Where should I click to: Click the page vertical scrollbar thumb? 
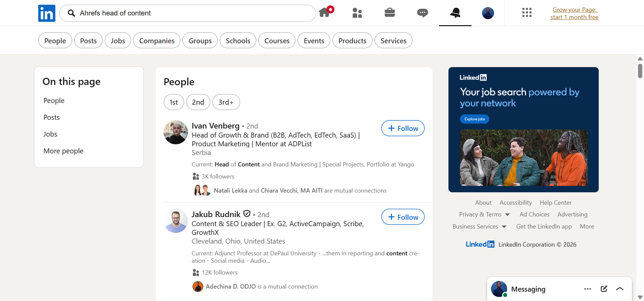pos(640,71)
